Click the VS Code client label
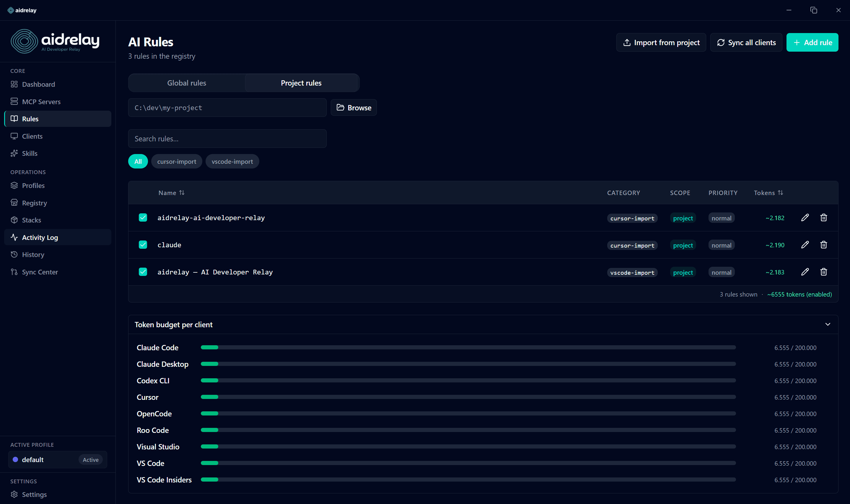The height and width of the screenshot is (504, 850). click(150, 463)
